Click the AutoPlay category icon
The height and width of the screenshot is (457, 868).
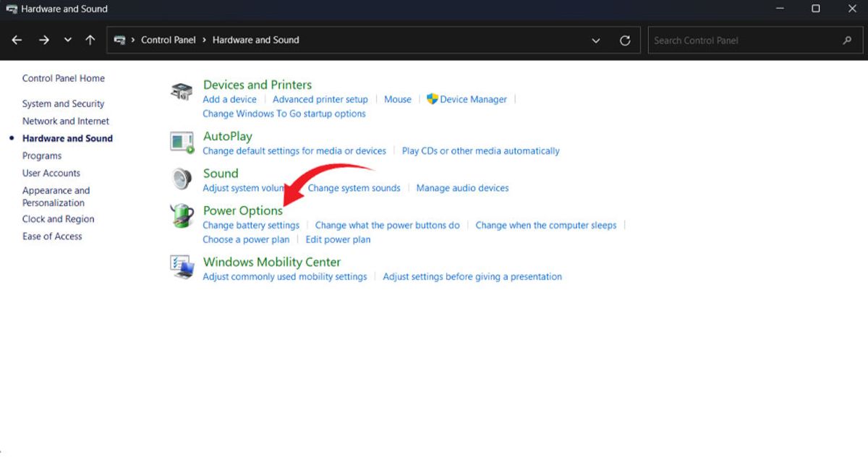tap(182, 142)
